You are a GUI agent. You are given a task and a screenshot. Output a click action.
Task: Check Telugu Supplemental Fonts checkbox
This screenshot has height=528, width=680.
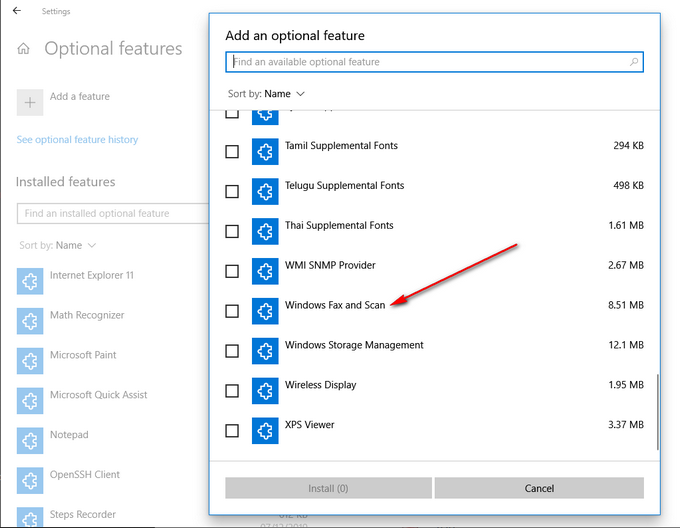[232, 192]
